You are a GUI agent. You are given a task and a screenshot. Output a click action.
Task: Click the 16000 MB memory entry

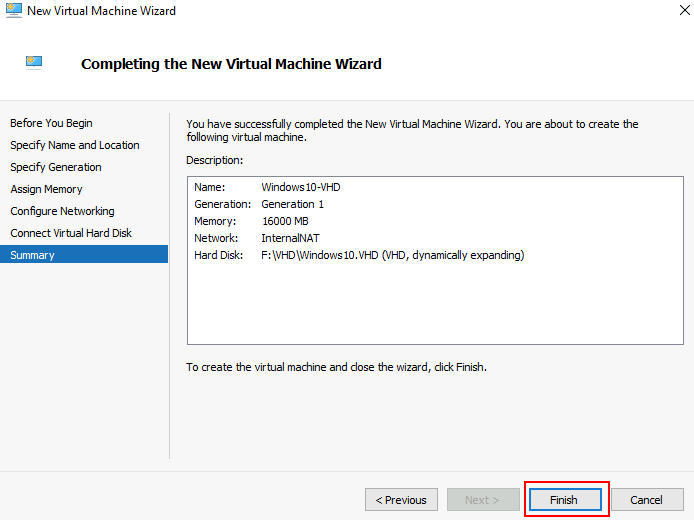[285, 221]
